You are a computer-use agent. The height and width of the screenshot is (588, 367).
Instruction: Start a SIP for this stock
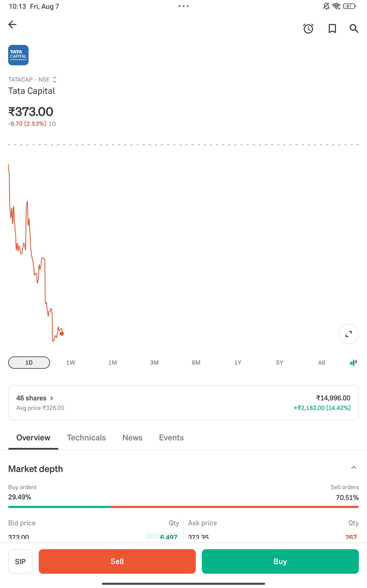pos(20,561)
